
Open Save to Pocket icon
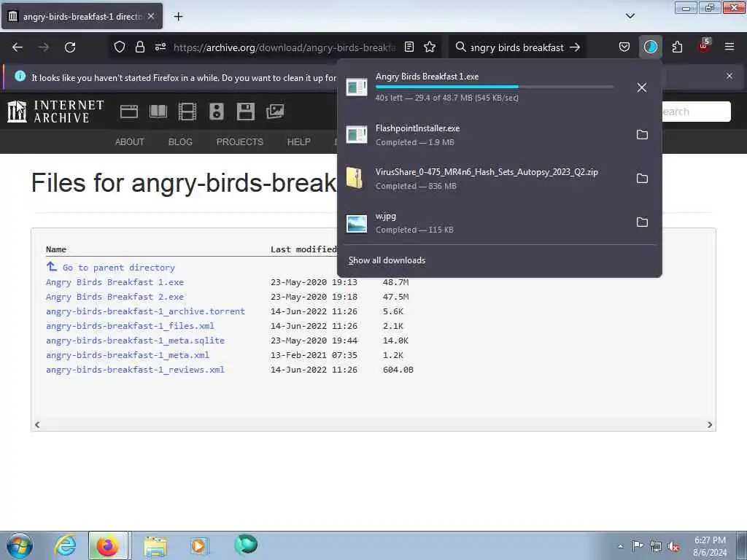(x=624, y=47)
